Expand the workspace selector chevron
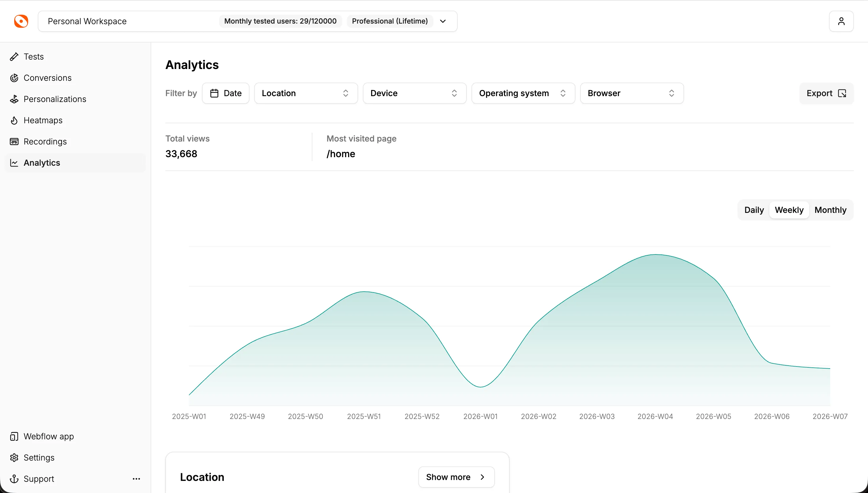Viewport: 868px width, 493px height. click(443, 21)
